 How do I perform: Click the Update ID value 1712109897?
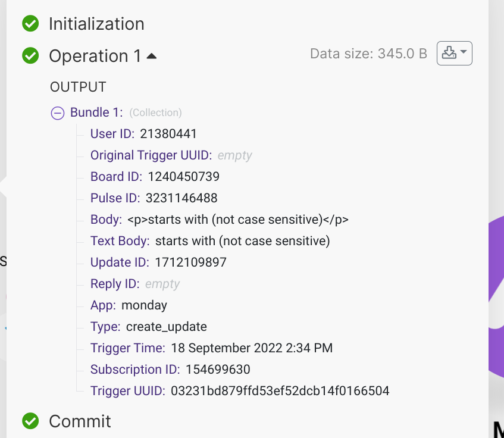click(x=190, y=262)
